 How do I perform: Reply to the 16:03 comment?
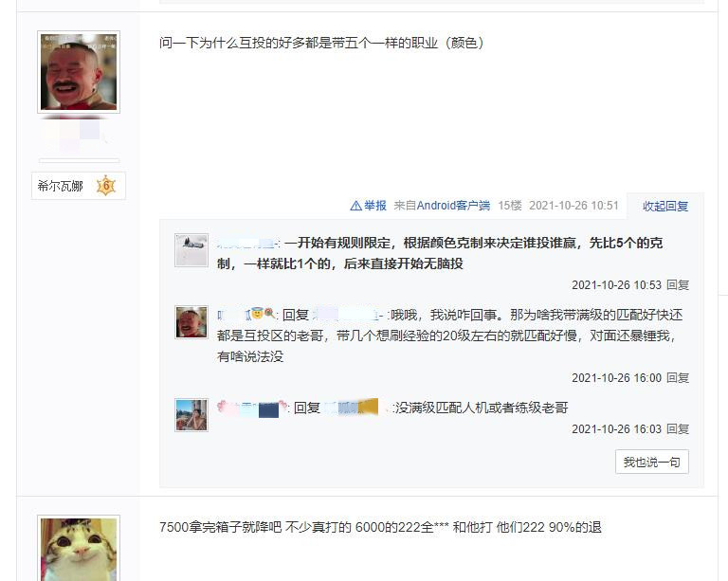(x=678, y=428)
